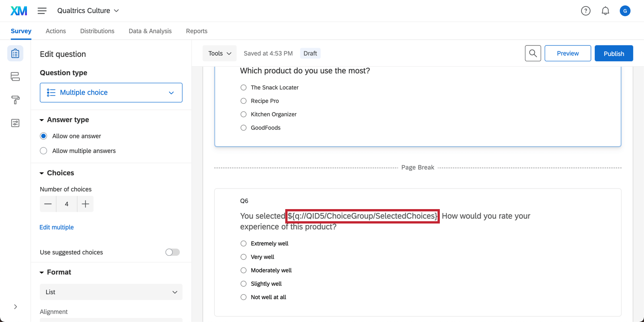Open the Tools dropdown

coord(220,53)
